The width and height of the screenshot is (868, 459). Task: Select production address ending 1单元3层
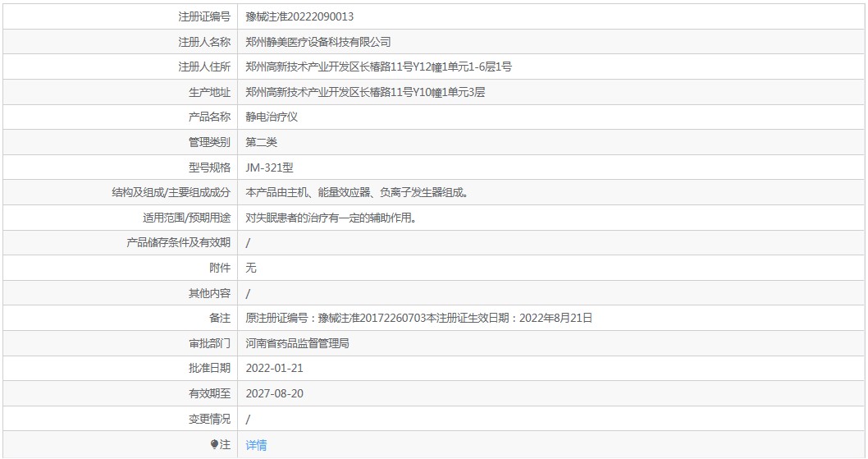point(365,92)
